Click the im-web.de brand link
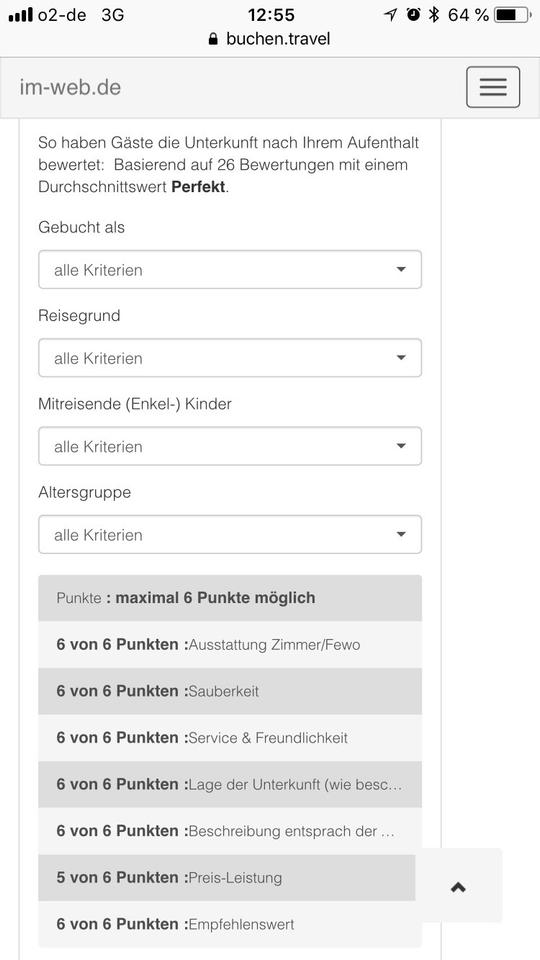 click(x=70, y=87)
